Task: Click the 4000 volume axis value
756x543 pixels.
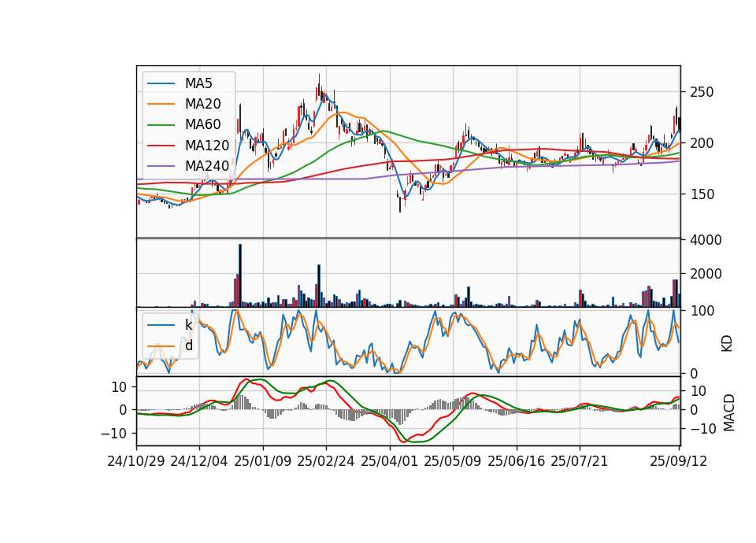Action: (x=706, y=240)
